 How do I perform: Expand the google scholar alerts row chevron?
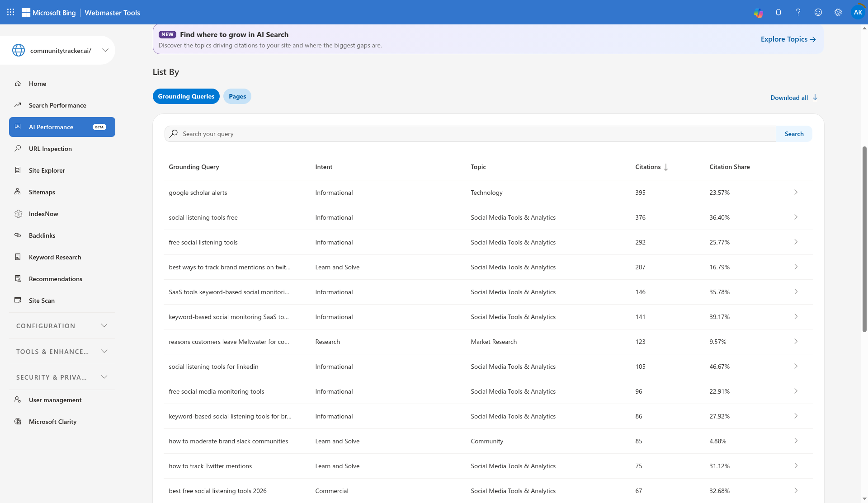tap(796, 193)
